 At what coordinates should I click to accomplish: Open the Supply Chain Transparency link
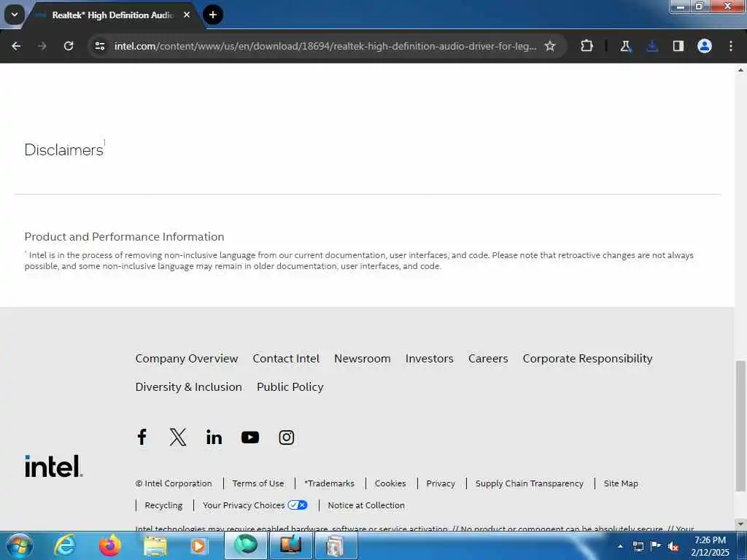(x=530, y=483)
